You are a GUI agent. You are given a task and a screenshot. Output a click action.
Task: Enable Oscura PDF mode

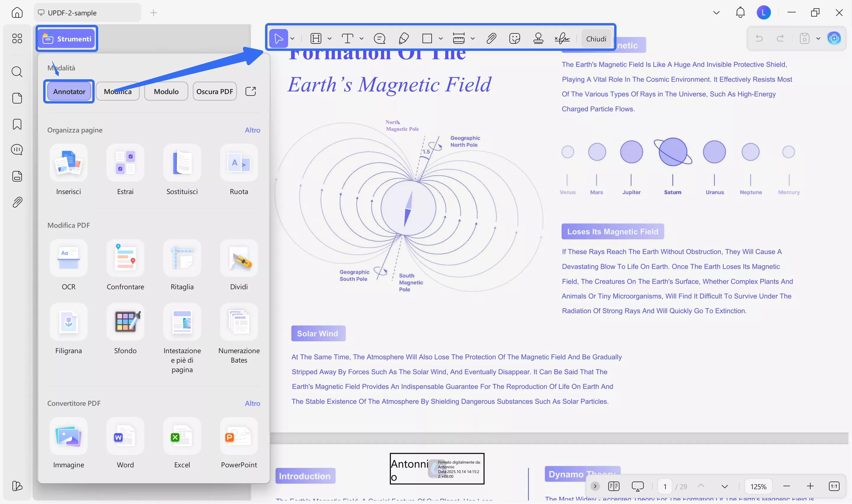pos(214,91)
